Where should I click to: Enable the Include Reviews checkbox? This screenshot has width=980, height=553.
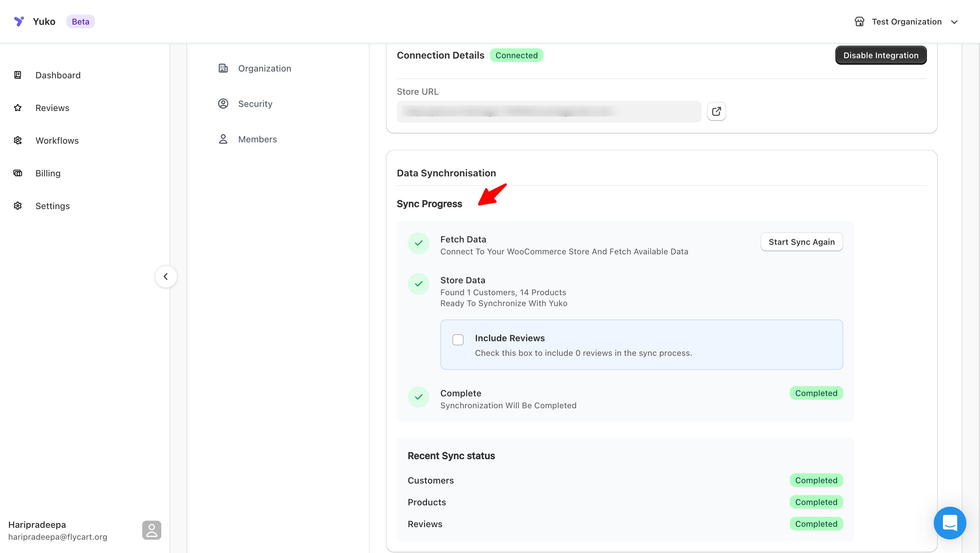pyautogui.click(x=458, y=339)
